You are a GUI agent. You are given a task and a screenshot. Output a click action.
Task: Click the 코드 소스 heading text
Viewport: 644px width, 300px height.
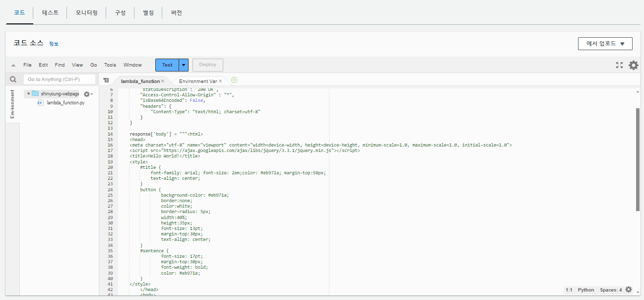[x=28, y=44]
